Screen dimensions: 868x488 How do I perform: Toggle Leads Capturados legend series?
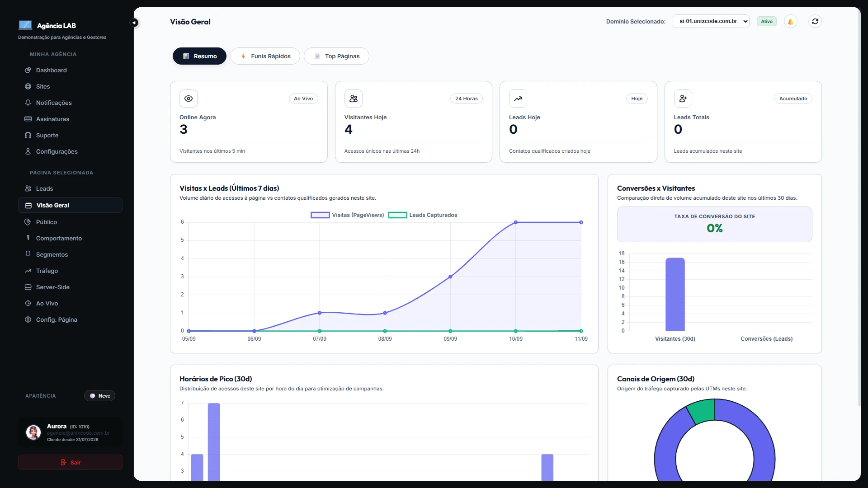(x=423, y=215)
